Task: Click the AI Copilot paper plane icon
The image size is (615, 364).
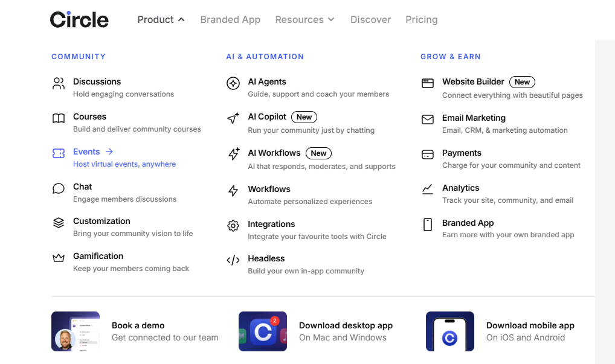Action: pos(233,118)
